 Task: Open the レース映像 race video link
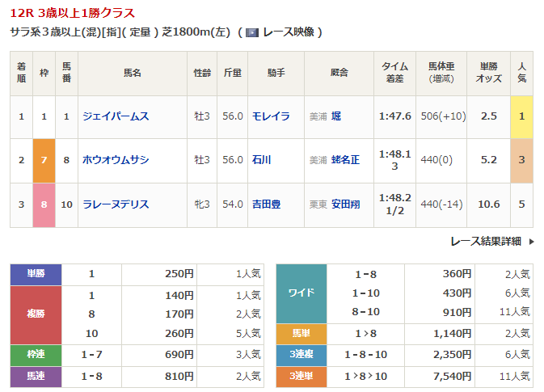pyautogui.click(x=289, y=32)
